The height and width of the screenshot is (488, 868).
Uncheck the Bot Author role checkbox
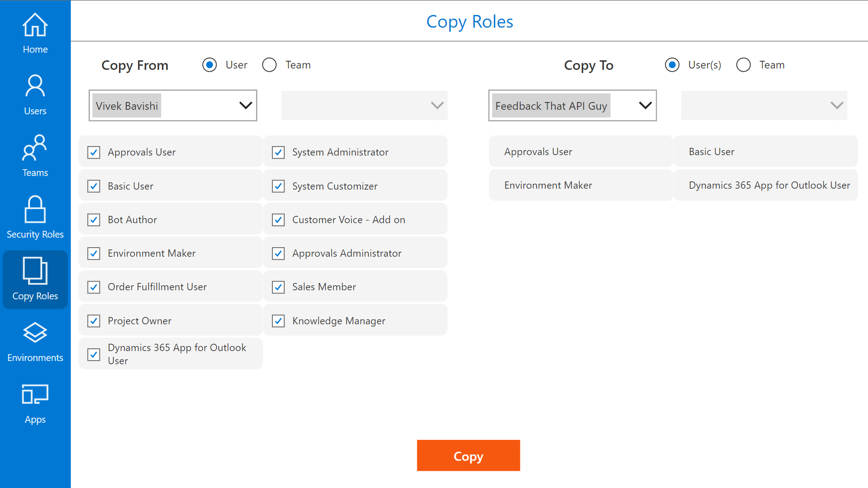[94, 220]
